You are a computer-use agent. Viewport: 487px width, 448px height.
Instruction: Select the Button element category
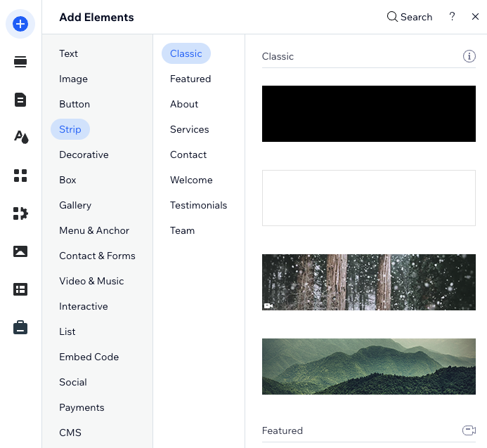coord(74,104)
